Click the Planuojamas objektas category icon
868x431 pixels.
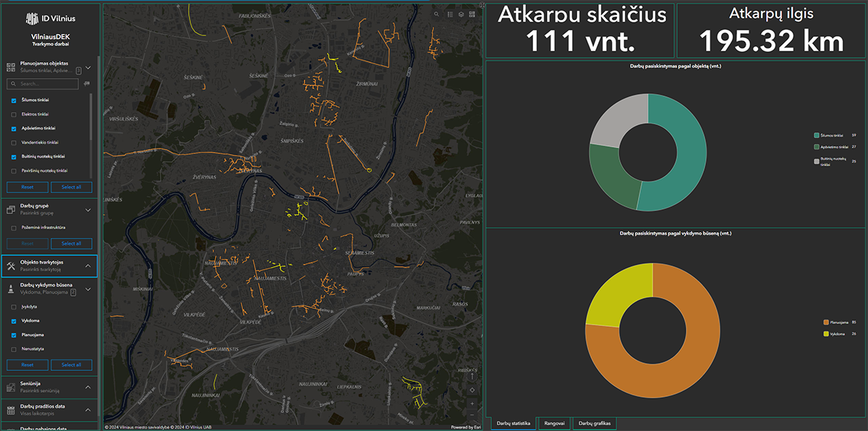coord(11,67)
